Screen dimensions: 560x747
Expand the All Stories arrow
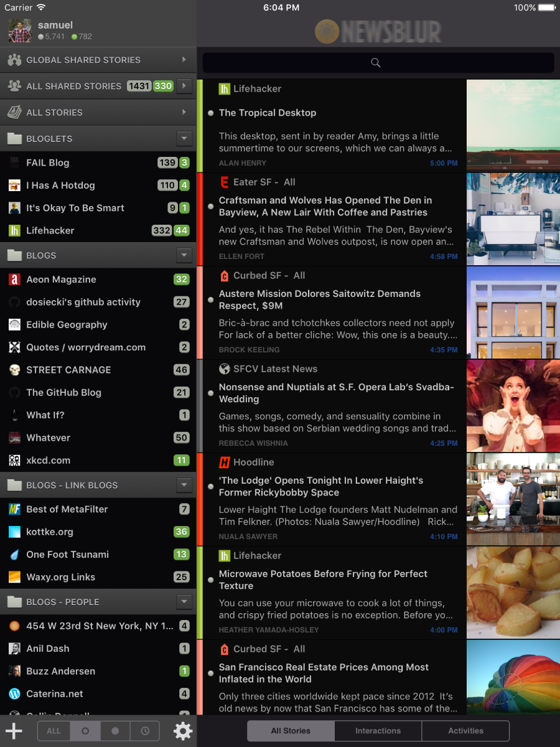pos(184,112)
